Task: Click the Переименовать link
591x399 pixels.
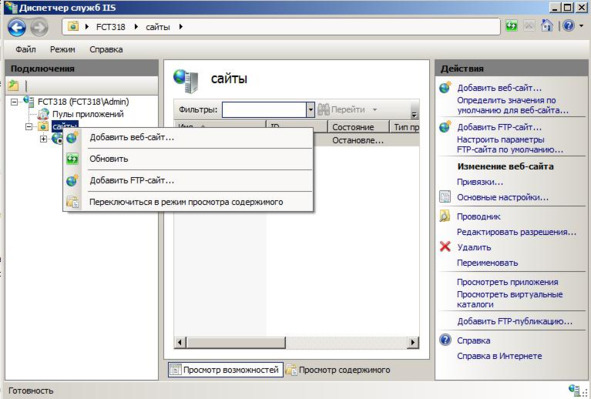Action: (x=487, y=263)
